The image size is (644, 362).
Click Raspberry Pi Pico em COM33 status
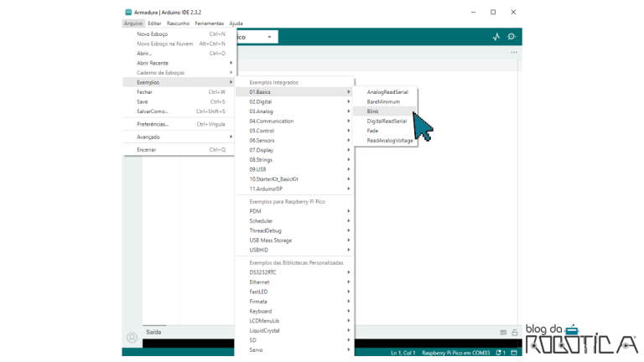(x=455, y=353)
